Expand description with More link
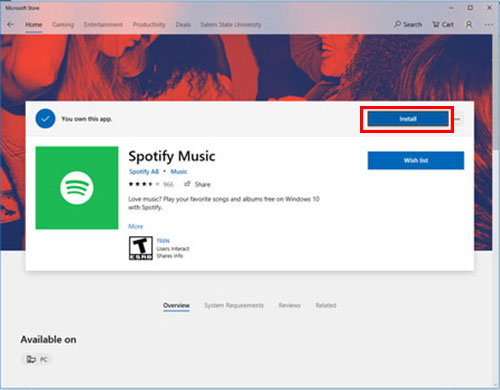The height and width of the screenshot is (390, 500). coord(136,226)
